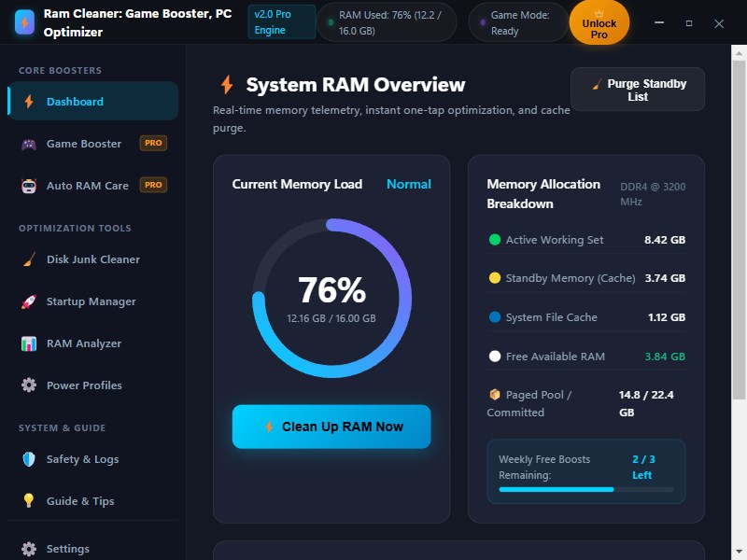The image size is (747, 560).
Task: Open Safety & Logs
Action: coord(92,459)
